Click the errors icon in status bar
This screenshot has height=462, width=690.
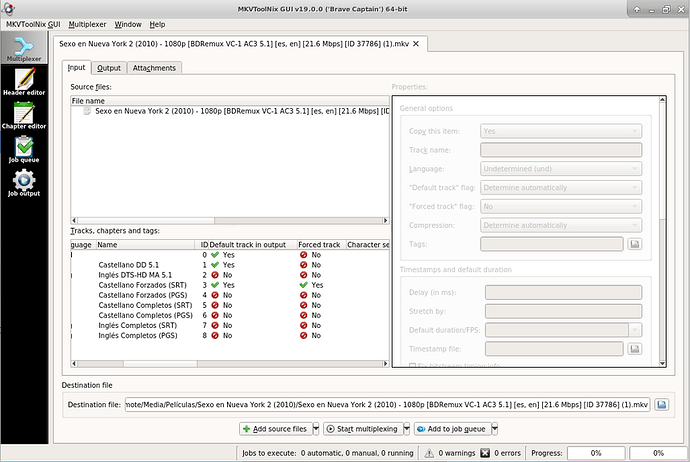tap(485, 453)
